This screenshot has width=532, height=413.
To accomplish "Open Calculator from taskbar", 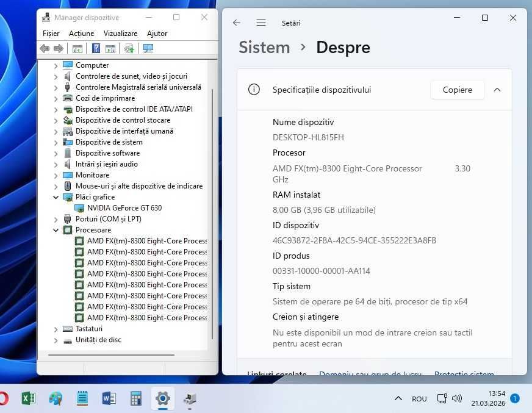I will tap(135, 398).
